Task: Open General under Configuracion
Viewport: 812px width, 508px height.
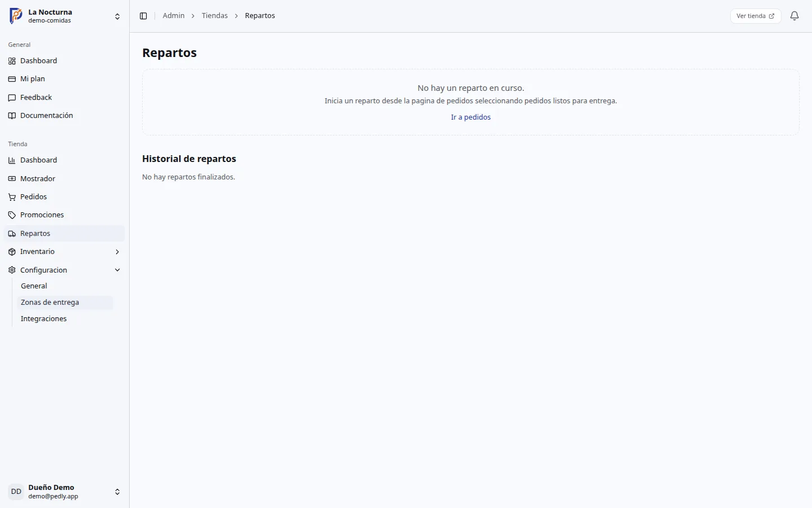Action: click(65, 286)
